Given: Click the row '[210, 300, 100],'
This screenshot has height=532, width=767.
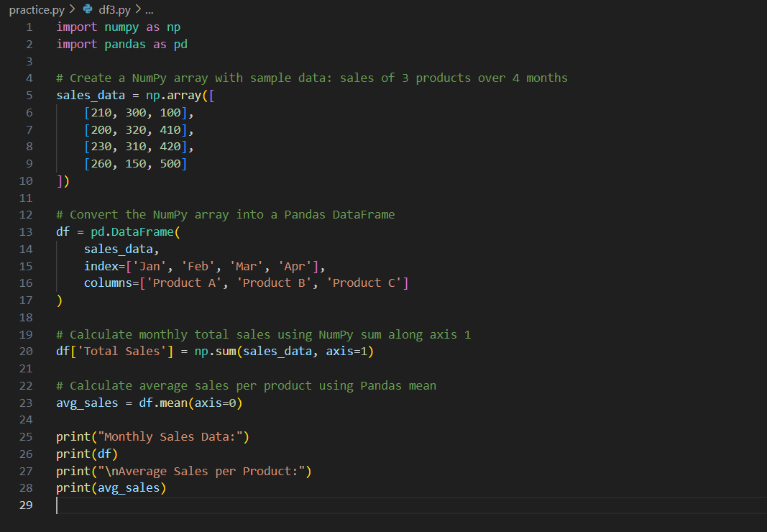Looking at the screenshot, I should pyautogui.click(x=139, y=113).
